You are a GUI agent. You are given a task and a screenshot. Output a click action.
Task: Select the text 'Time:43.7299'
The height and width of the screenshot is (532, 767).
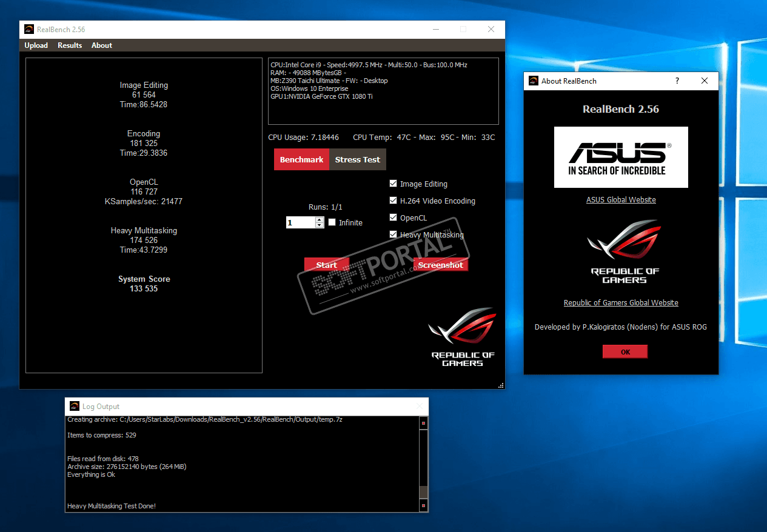tap(144, 250)
